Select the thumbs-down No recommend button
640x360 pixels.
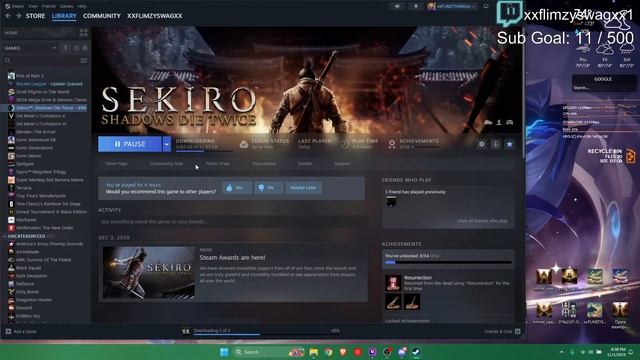[269, 188]
